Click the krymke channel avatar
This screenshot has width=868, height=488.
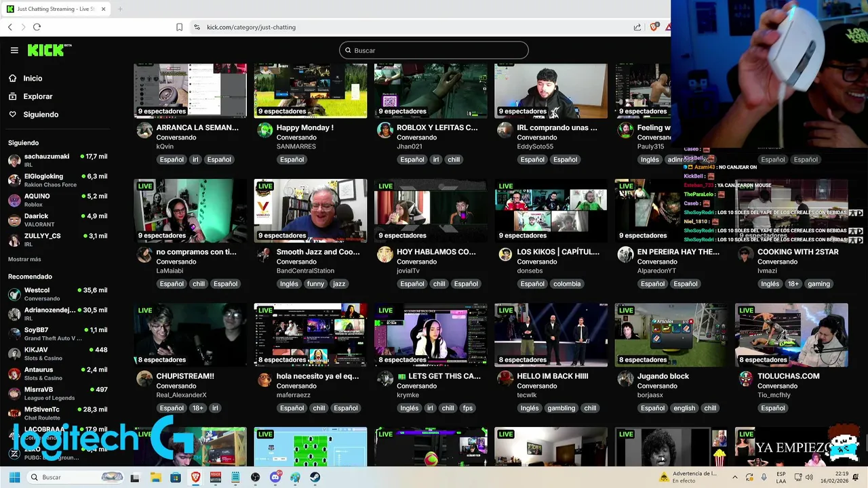point(384,378)
